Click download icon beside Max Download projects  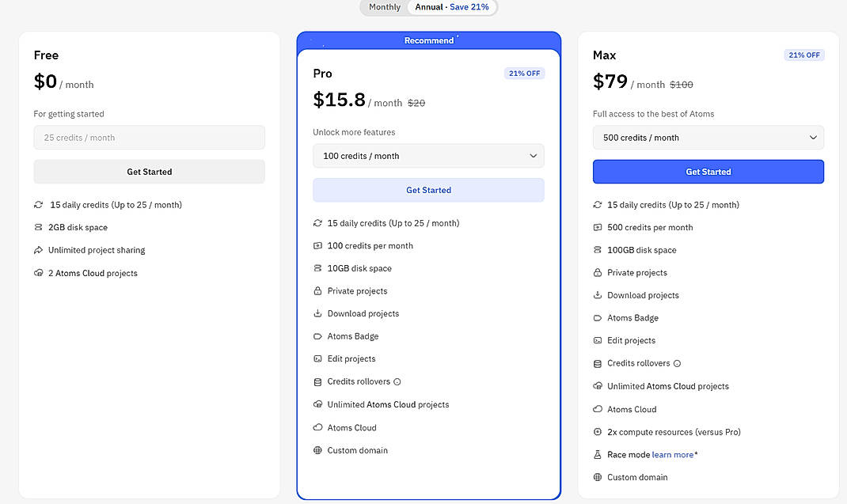pos(598,295)
